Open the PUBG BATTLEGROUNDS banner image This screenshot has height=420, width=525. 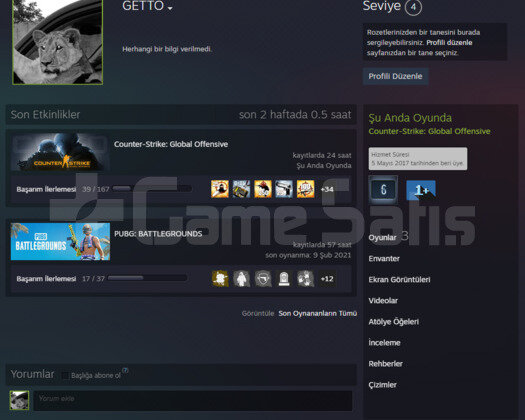click(60, 241)
